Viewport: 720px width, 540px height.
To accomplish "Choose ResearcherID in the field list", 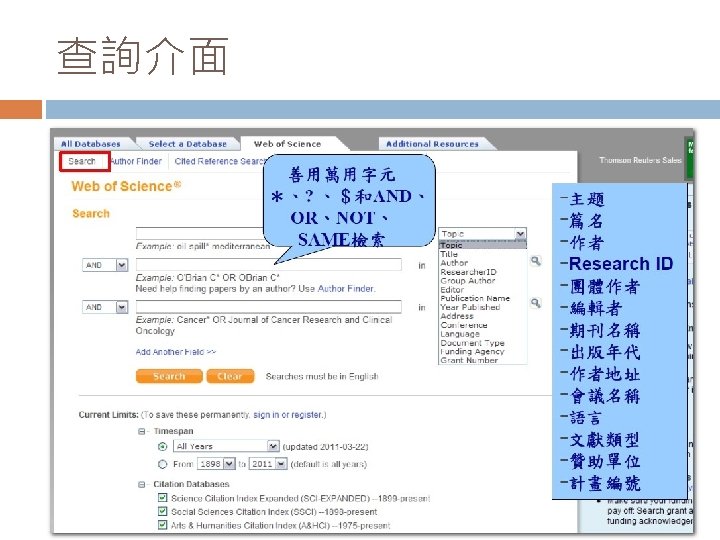I will tap(482, 272).
